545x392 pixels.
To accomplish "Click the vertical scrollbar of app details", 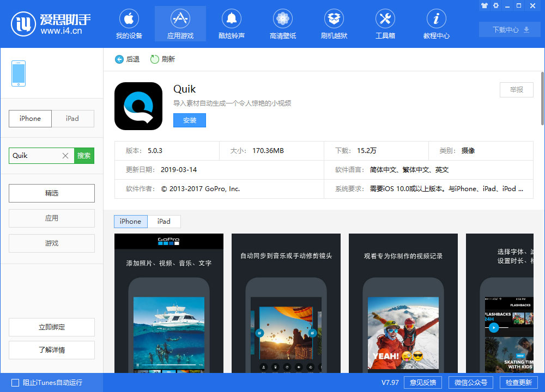I will coord(542,98).
